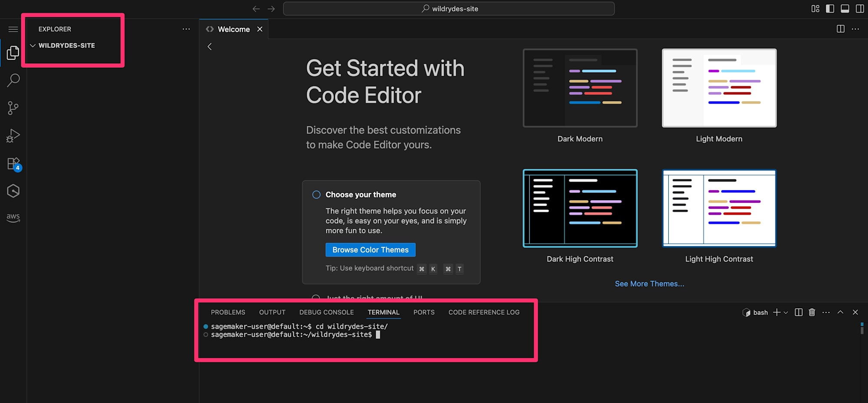Open Extensions view with 4 badge
This screenshot has width=868, height=403.
pos(13,164)
